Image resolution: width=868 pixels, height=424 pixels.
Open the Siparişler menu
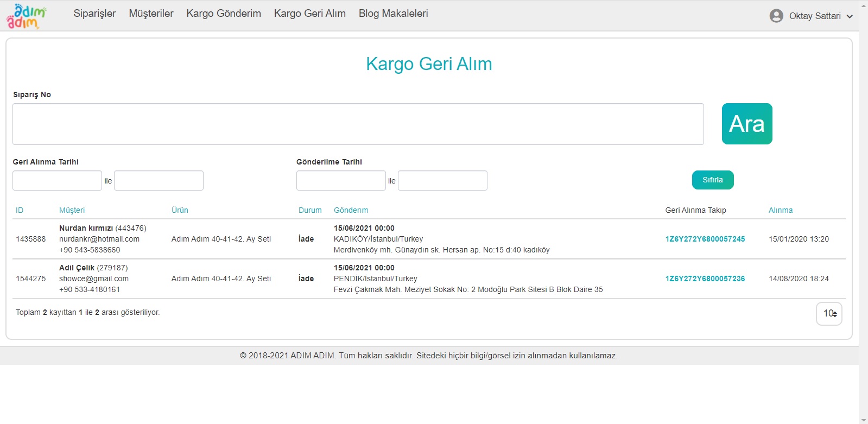click(94, 14)
